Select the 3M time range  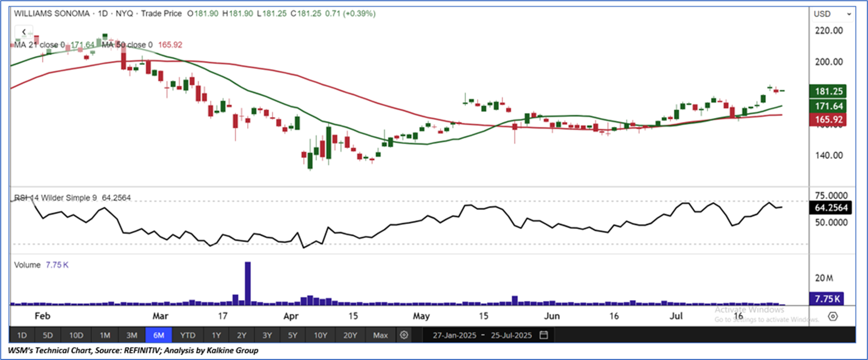(132, 335)
